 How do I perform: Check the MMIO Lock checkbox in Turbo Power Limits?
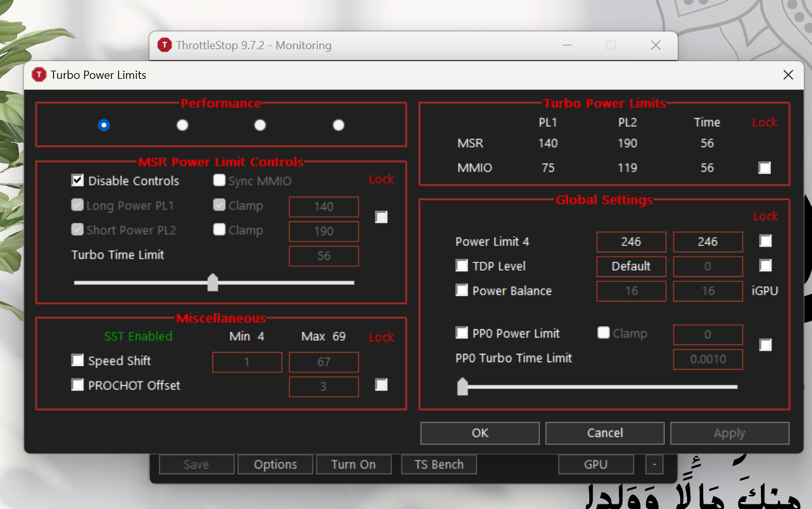coord(765,168)
